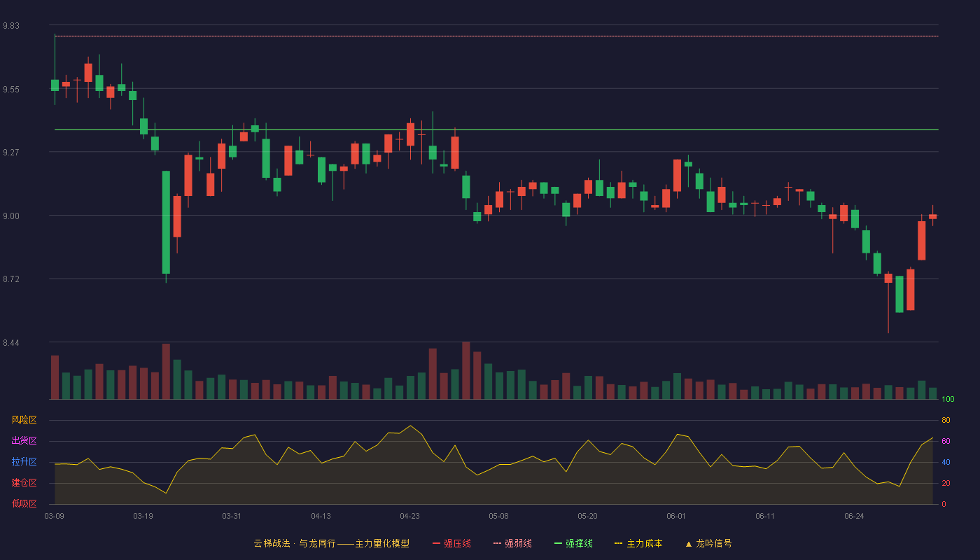Screen dimensions: 980x560
Task: Click the 拉升区 zone label
Action: coord(24,462)
